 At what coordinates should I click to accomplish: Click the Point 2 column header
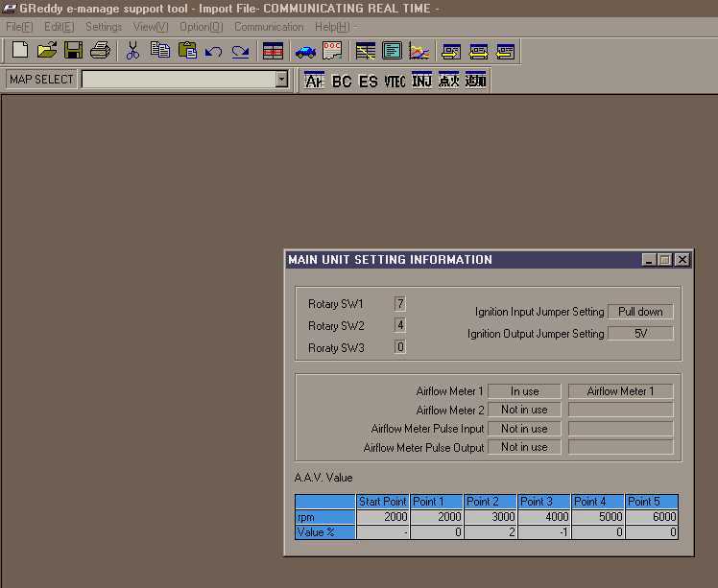pos(491,502)
